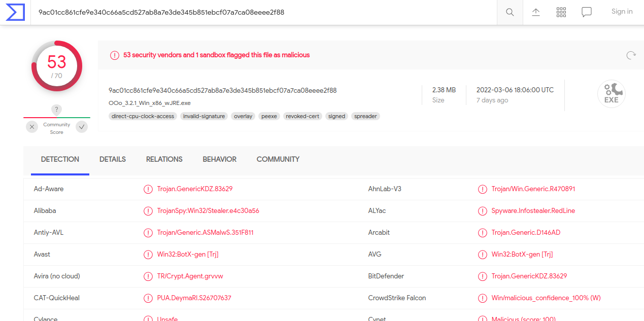
Task: Open the spreader tag details
Action: point(365,116)
